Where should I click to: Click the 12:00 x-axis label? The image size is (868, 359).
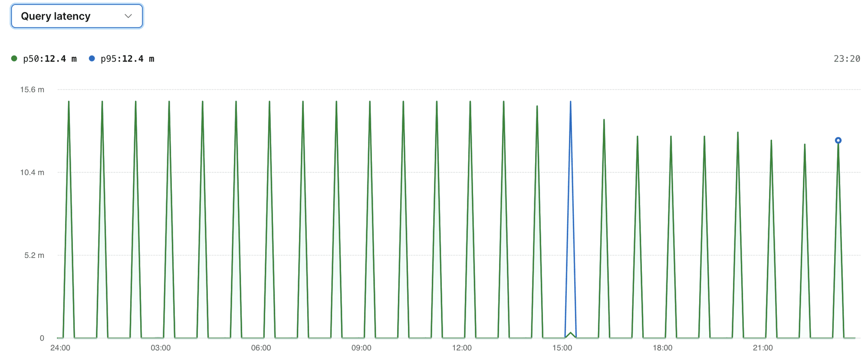pyautogui.click(x=462, y=348)
